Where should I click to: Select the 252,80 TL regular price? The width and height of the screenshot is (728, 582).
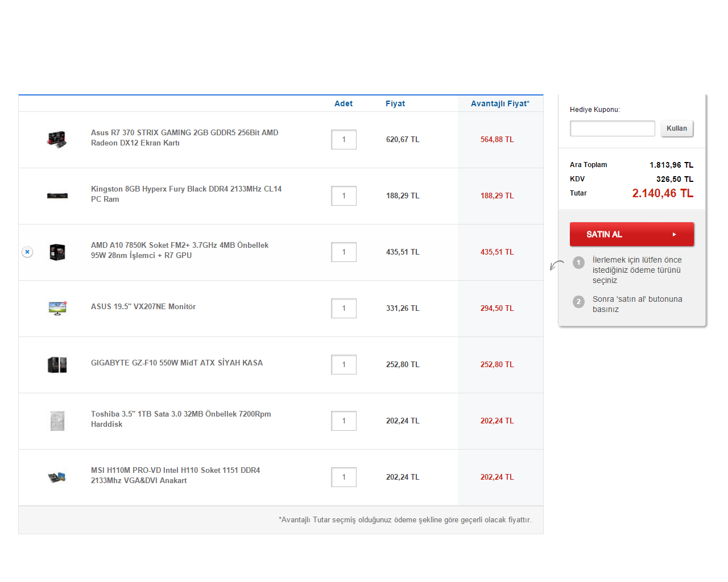403,364
